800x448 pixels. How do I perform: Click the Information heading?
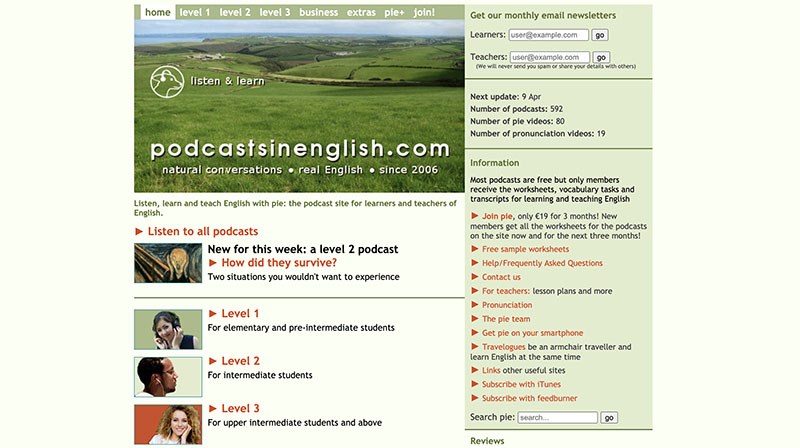(494, 163)
